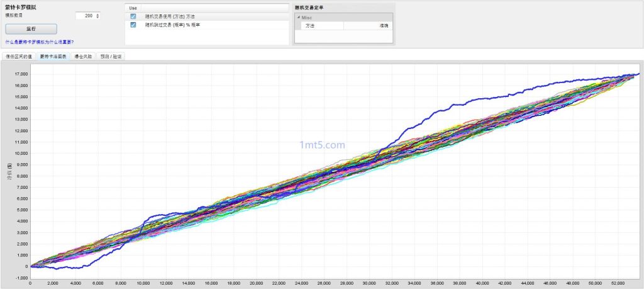Click the Use column header

[133, 8]
